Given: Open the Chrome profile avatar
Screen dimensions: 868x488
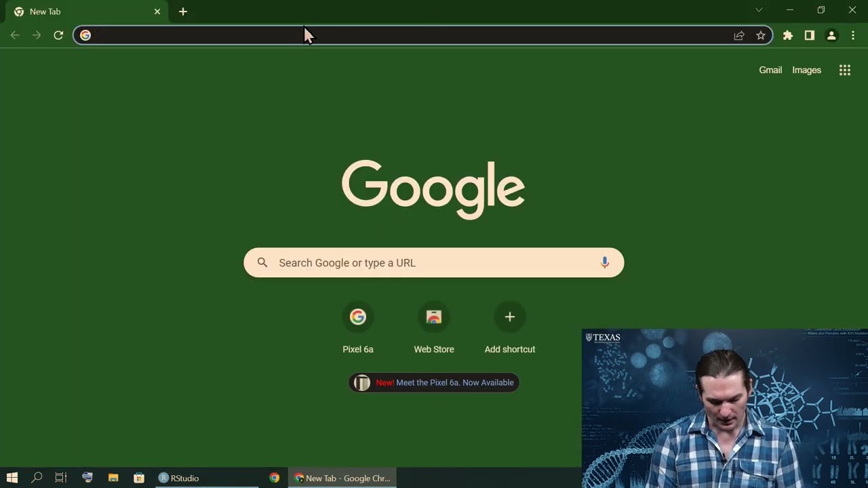Looking at the screenshot, I should [x=831, y=35].
